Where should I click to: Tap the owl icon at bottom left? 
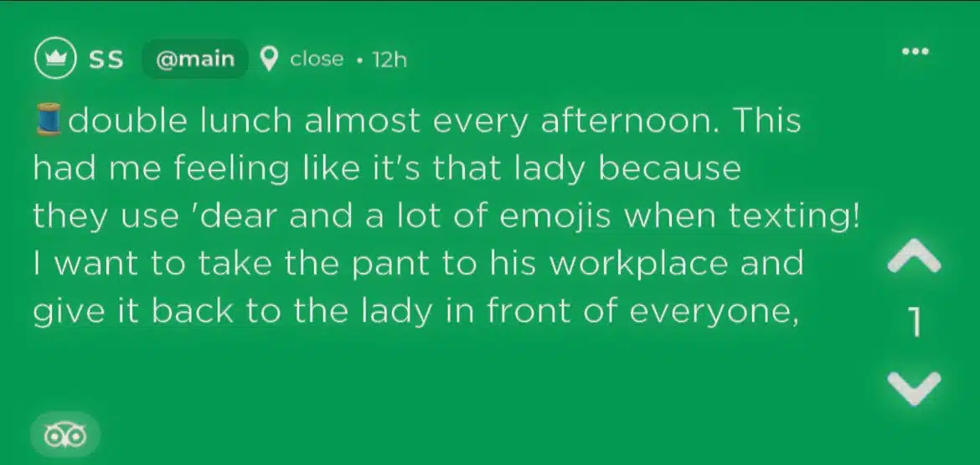click(65, 435)
